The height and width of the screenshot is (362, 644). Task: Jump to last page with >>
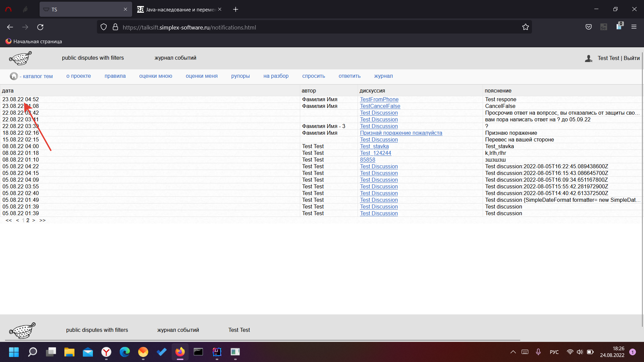point(42,221)
